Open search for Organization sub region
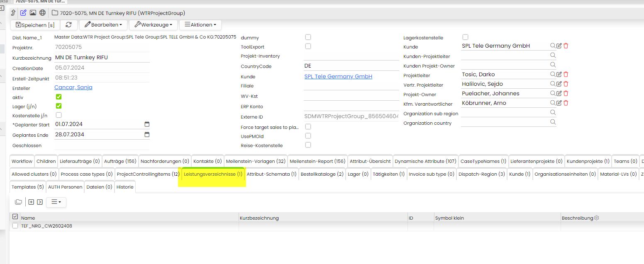This screenshot has width=644, height=264. 553,112
